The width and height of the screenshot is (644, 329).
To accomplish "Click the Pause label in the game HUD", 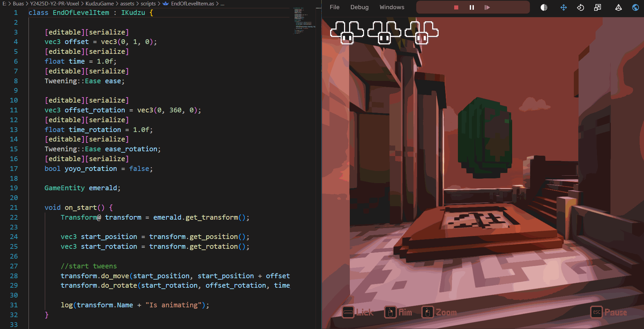I will point(616,312).
